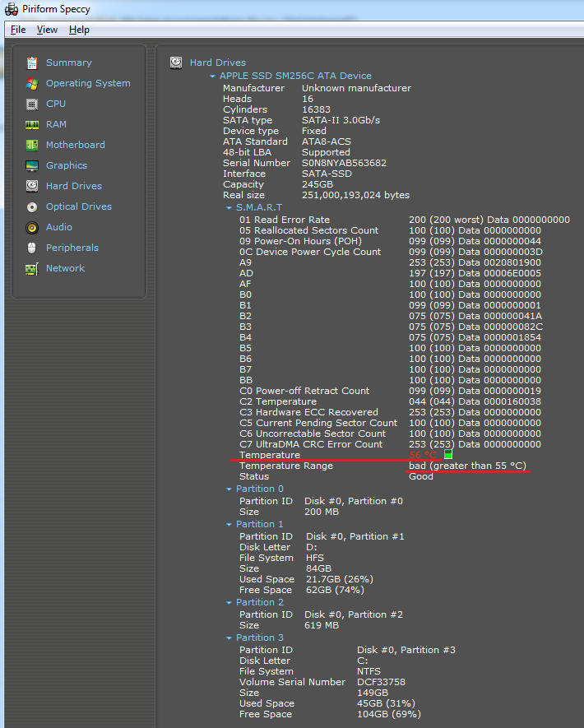Click the red 56 °C temperature value

(x=423, y=455)
